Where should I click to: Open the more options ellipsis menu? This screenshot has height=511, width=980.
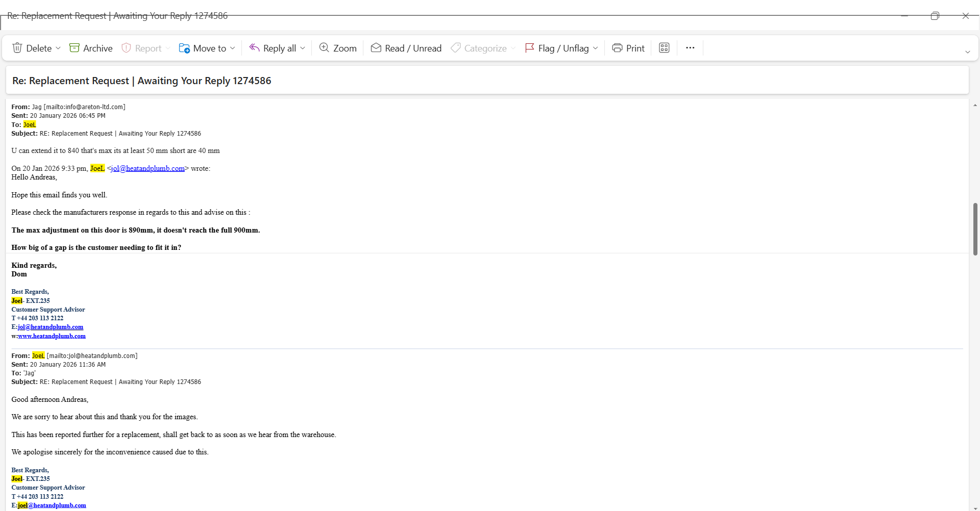[x=690, y=48]
